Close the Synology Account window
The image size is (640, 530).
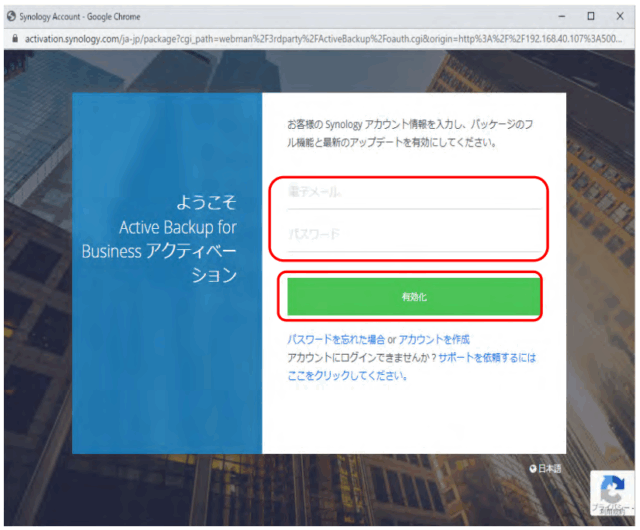620,16
